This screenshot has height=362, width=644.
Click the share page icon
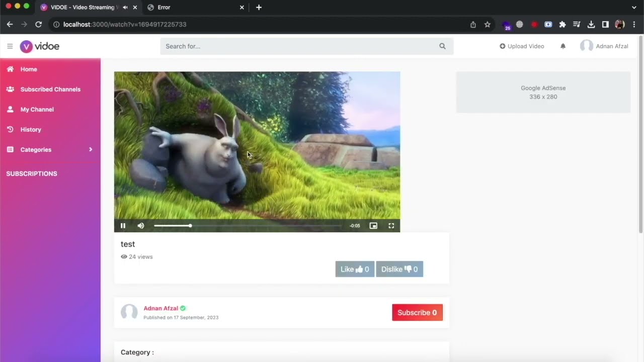[x=473, y=24]
